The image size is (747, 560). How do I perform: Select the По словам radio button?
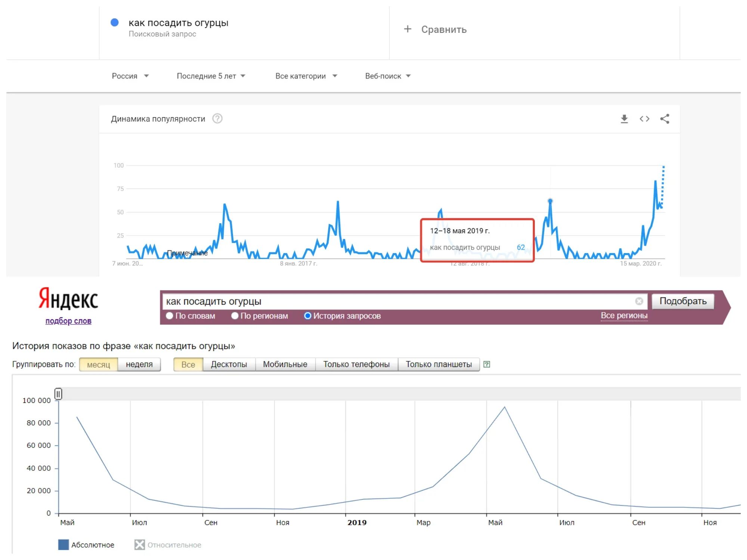point(169,316)
